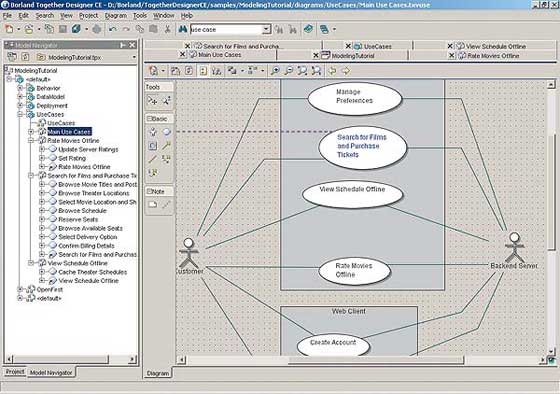
Task: Select the System Boundary tool in the Basic palette
Action: [153, 145]
